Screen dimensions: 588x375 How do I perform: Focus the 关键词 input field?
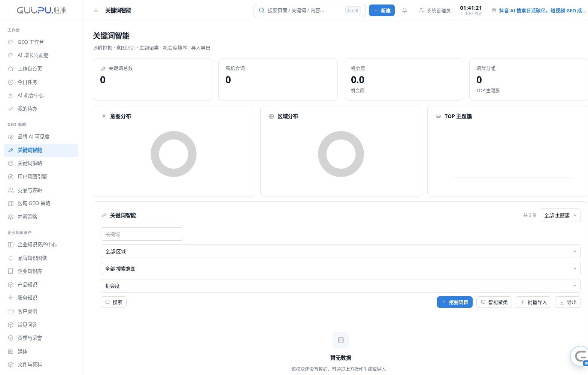142,234
